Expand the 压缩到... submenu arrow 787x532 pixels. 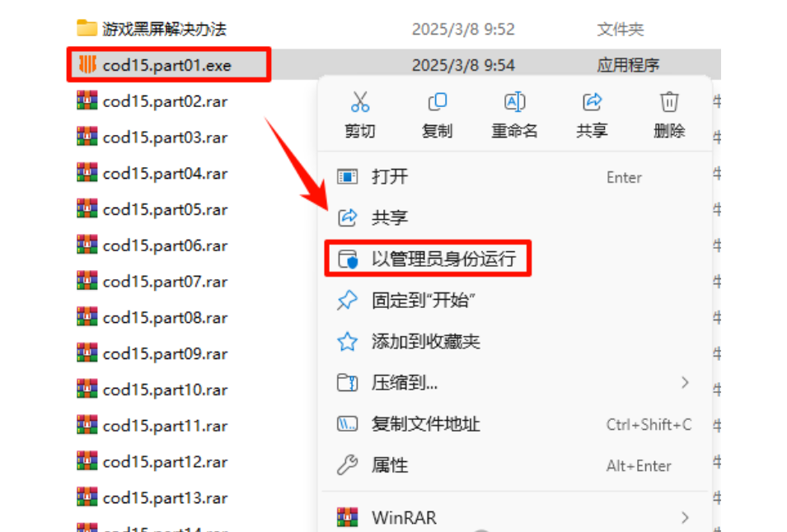tap(685, 383)
